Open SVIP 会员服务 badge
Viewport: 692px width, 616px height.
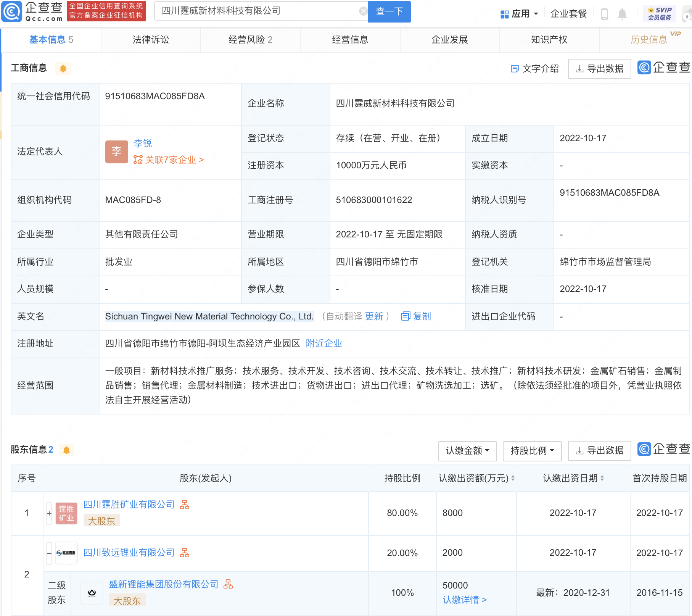coord(660,14)
